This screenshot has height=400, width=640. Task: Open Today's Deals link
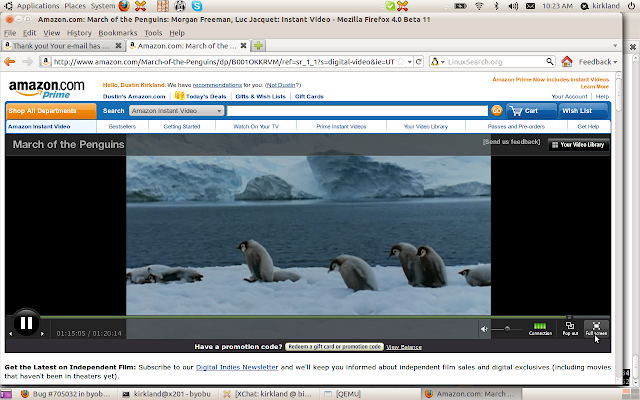[206, 96]
